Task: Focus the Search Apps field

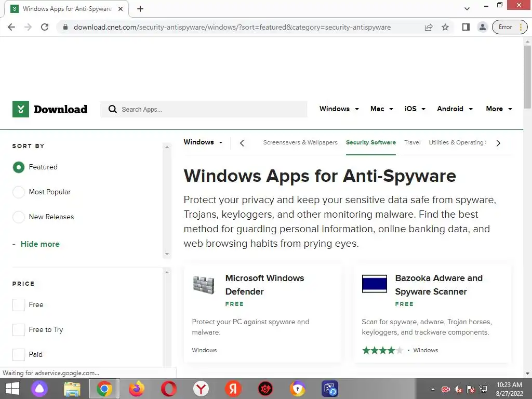Action: click(x=204, y=109)
